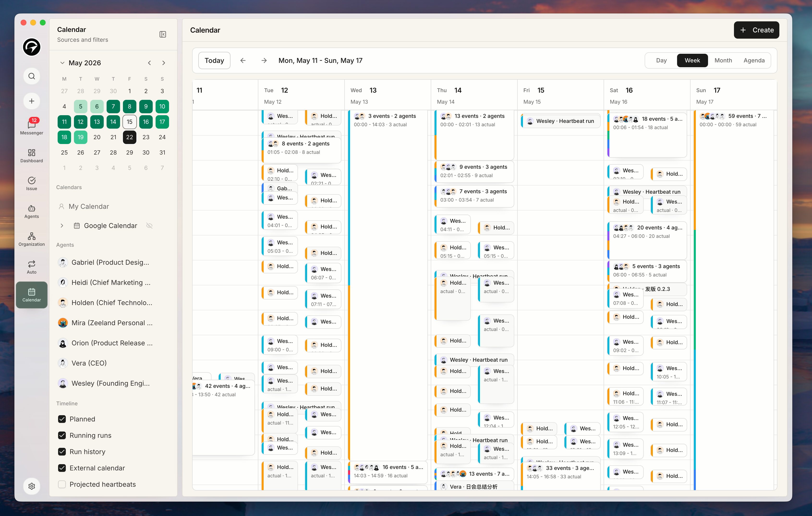Select May 31 in mini calendar
Screen dimensions: 812x516
click(162, 152)
